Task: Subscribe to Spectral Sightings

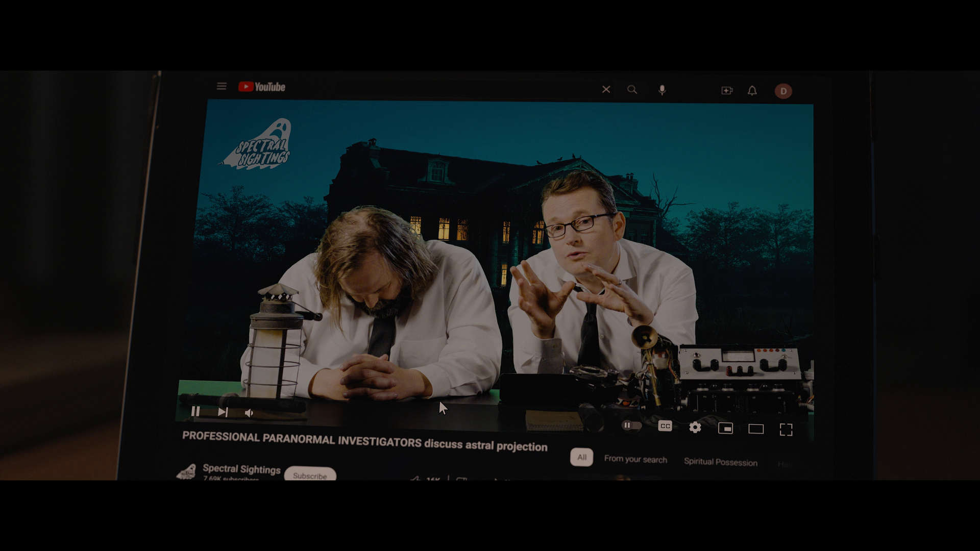Action: point(310,475)
